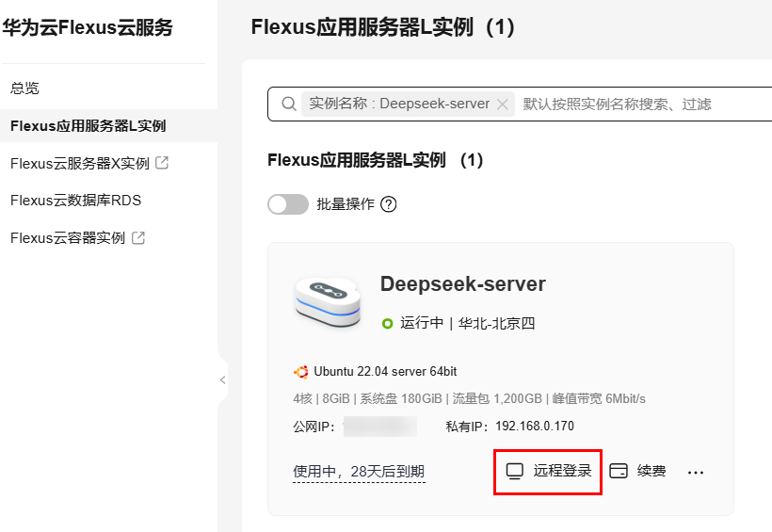Collapse the left sidebar panel
772x532 pixels.
222,380
